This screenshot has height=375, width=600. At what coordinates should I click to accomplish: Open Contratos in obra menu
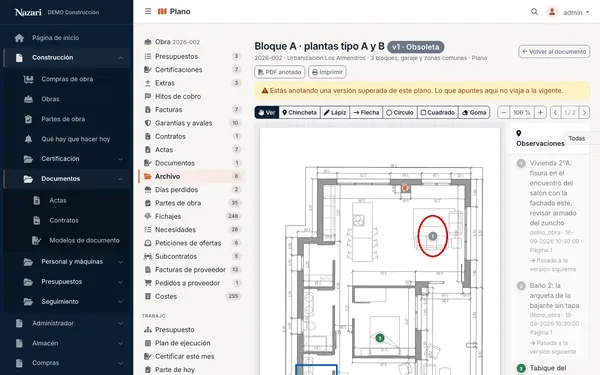pyautogui.click(x=191, y=136)
